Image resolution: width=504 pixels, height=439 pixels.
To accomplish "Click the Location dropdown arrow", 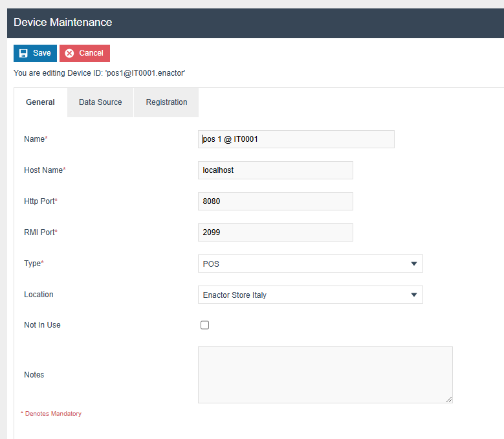I will pos(413,295).
